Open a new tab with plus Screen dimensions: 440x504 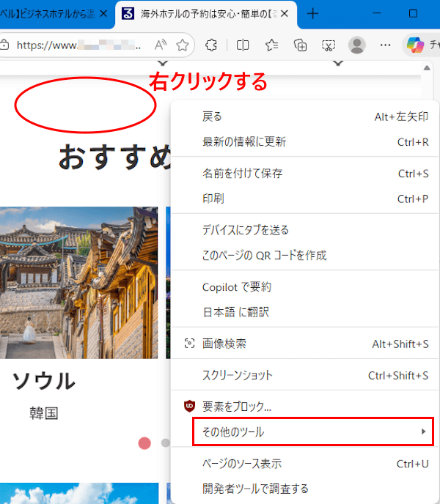point(312,14)
